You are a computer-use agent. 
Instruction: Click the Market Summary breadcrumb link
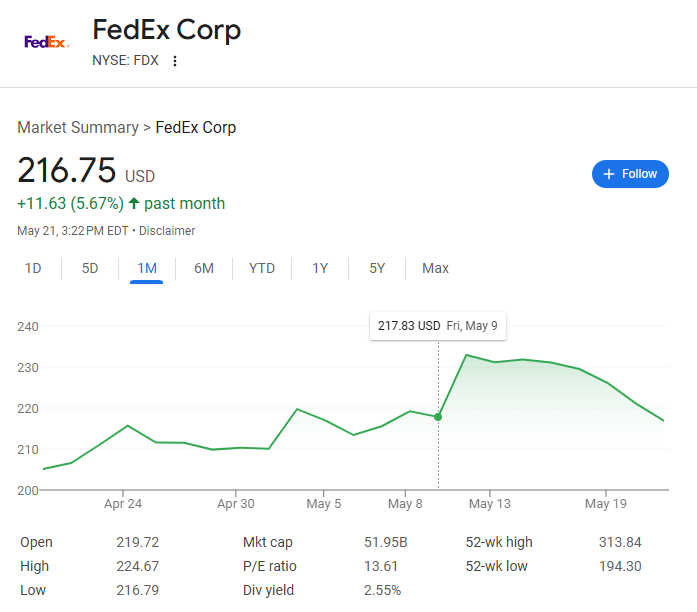click(x=77, y=127)
